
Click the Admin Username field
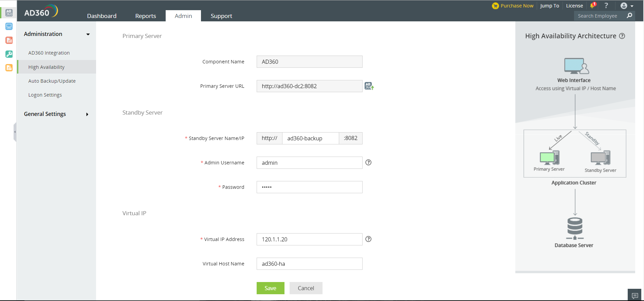tap(310, 163)
